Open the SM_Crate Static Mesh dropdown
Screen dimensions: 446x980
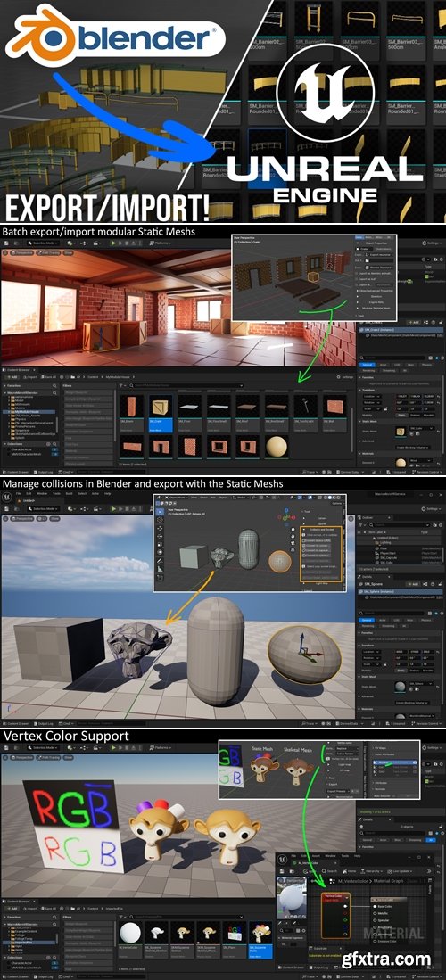pos(422,428)
